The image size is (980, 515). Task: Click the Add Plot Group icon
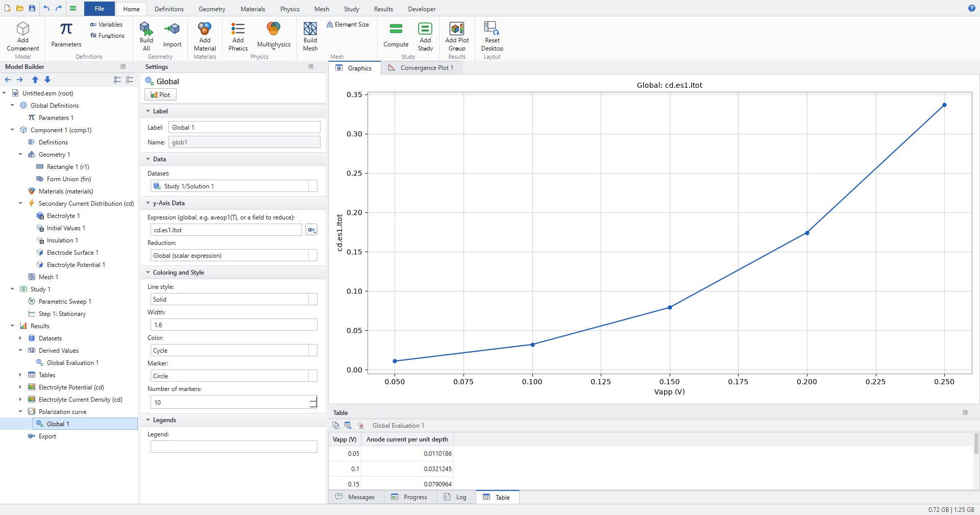[x=457, y=29]
